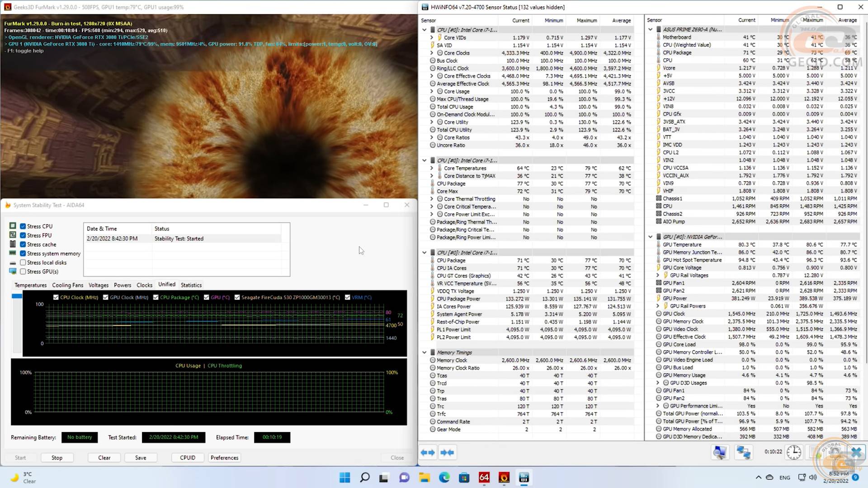Switch to HWiNFO via taskbar icon
868x488 pixels.
(524, 477)
